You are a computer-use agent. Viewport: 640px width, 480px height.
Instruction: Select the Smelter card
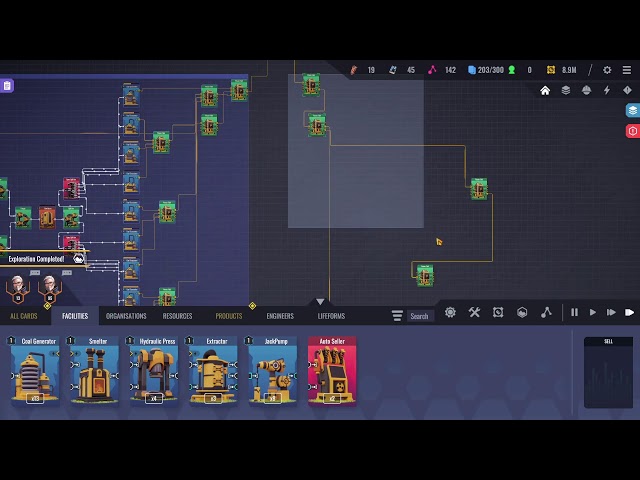pos(95,371)
